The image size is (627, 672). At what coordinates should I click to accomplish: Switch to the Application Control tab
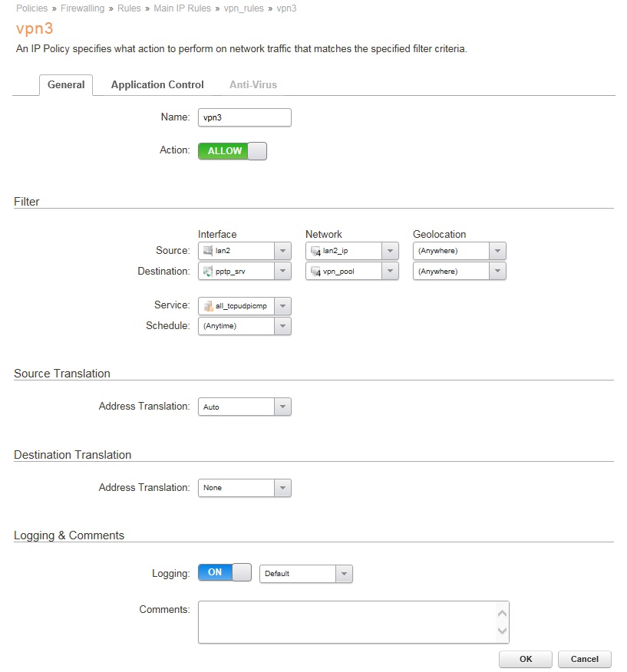click(x=157, y=85)
